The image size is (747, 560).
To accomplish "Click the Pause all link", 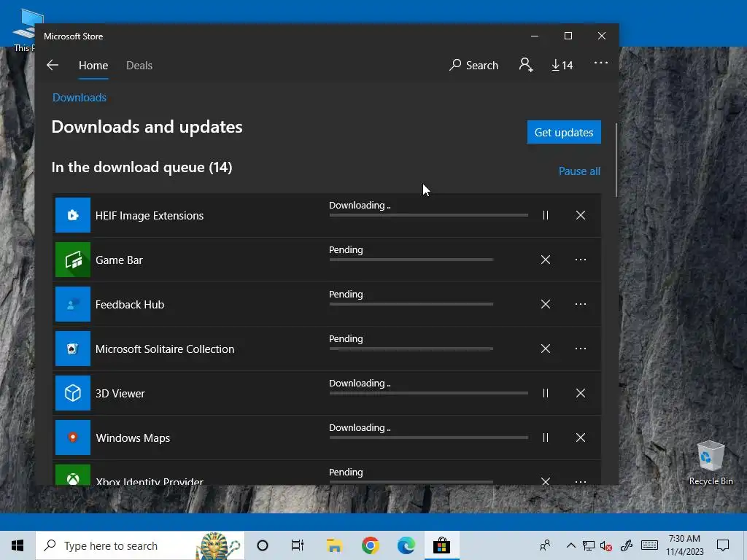I will click(x=579, y=171).
